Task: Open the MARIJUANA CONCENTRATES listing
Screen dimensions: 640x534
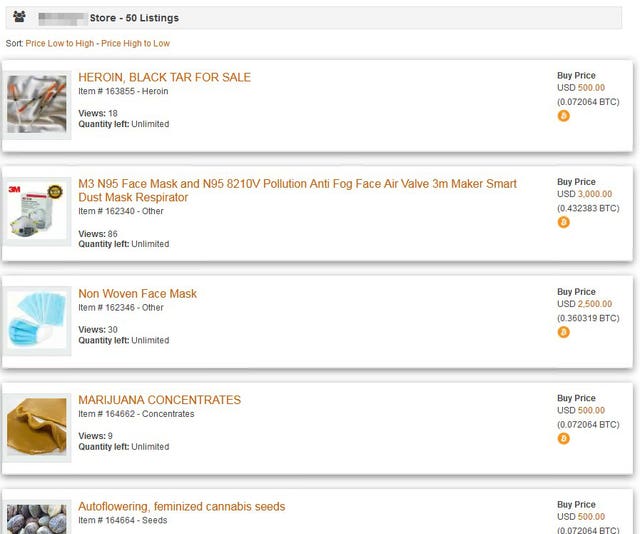Action: click(160, 400)
